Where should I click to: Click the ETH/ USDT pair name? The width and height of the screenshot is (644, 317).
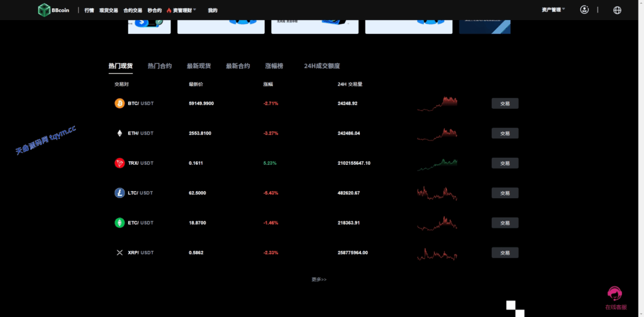[140, 133]
